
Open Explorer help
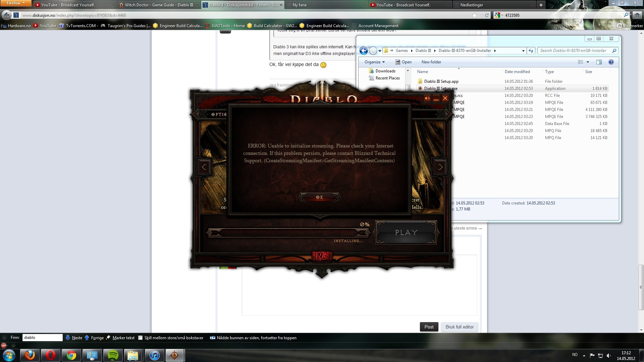pyautogui.click(x=611, y=62)
